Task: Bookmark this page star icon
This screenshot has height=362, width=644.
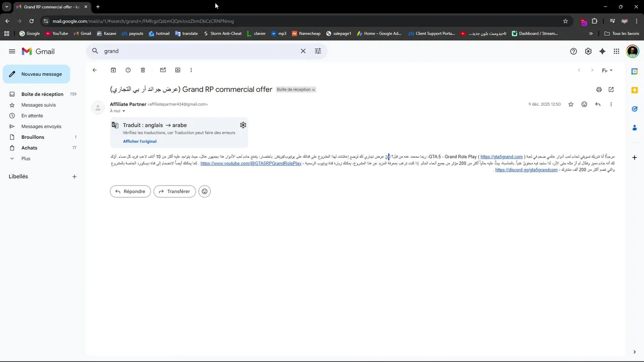Action: point(566,21)
